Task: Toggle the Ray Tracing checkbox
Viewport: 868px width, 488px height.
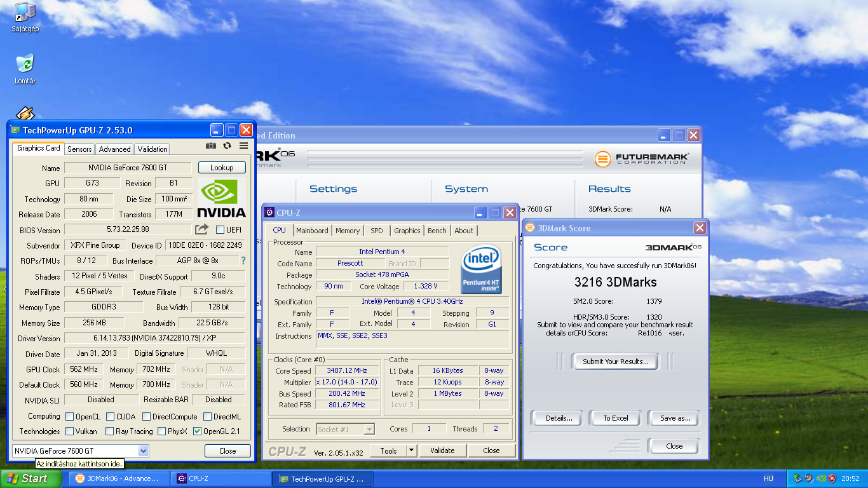Action: (x=110, y=431)
